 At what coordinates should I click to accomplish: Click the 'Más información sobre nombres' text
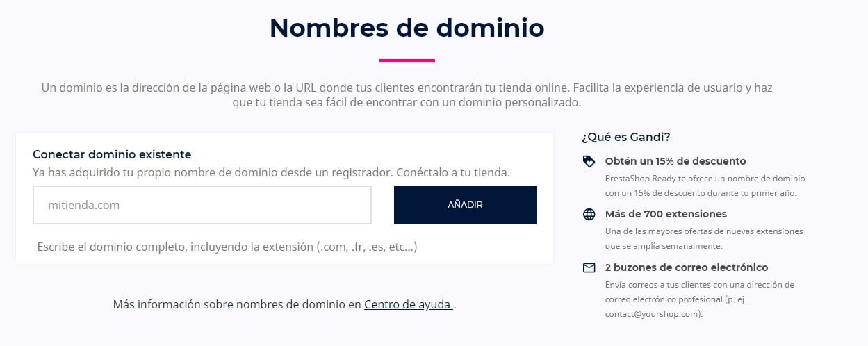click(x=238, y=304)
